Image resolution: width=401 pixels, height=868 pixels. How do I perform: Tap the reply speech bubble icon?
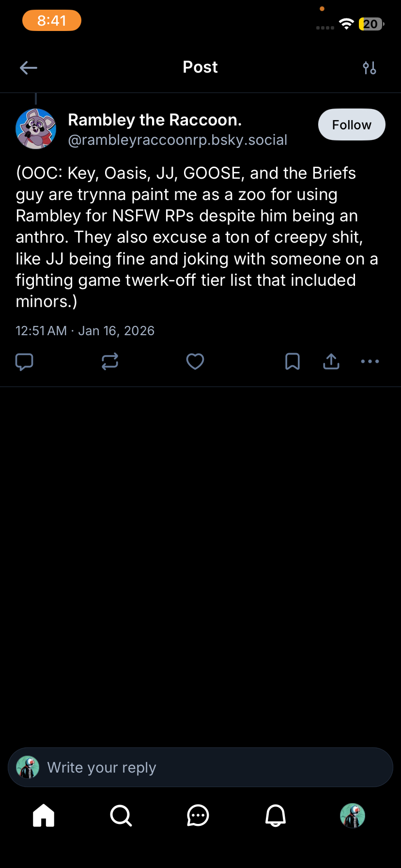24,361
